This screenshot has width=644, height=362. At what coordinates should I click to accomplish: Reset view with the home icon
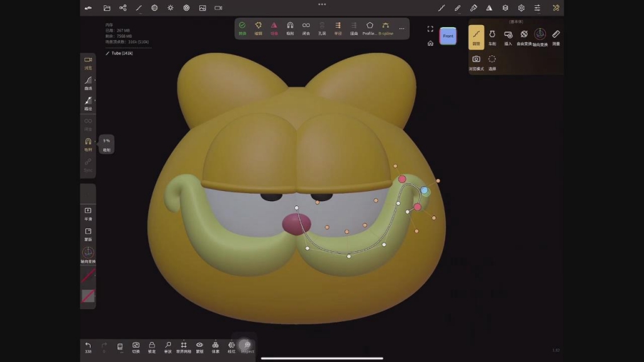(x=430, y=43)
